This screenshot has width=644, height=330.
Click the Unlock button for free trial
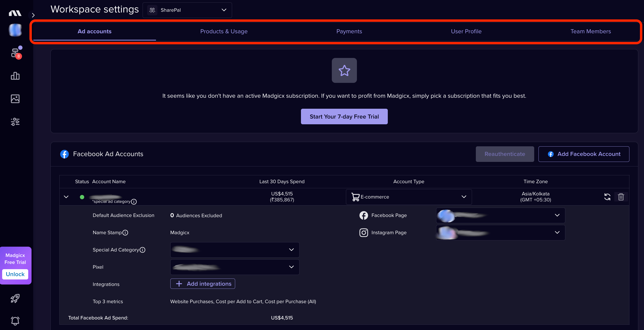(x=15, y=274)
